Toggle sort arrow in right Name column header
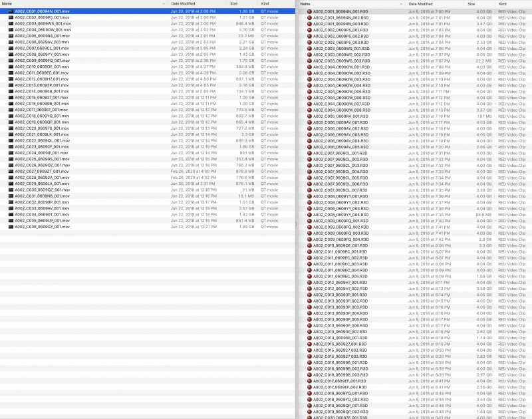Viewport: 532px width, 419px height. (x=461, y=4)
